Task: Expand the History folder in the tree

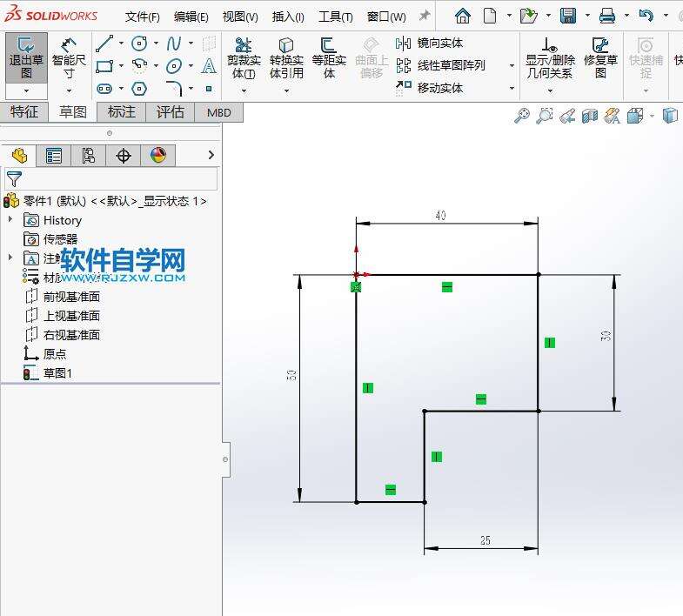Action: click(x=10, y=220)
